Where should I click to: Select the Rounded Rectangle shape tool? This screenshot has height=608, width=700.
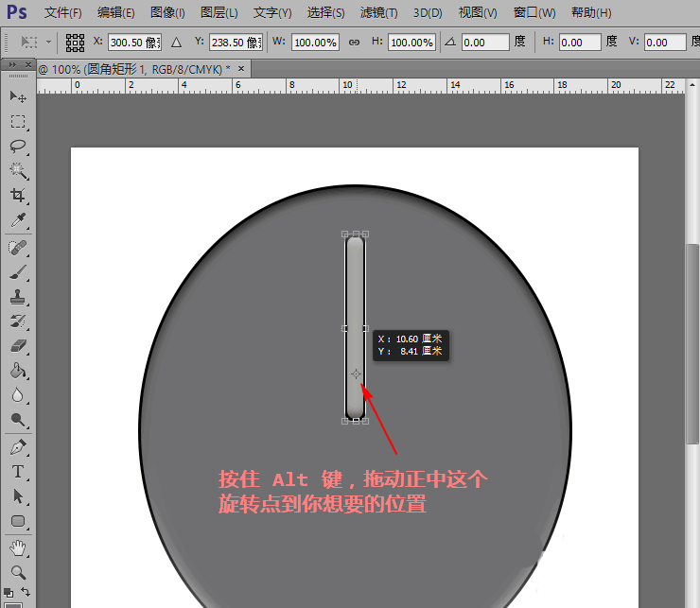18,521
